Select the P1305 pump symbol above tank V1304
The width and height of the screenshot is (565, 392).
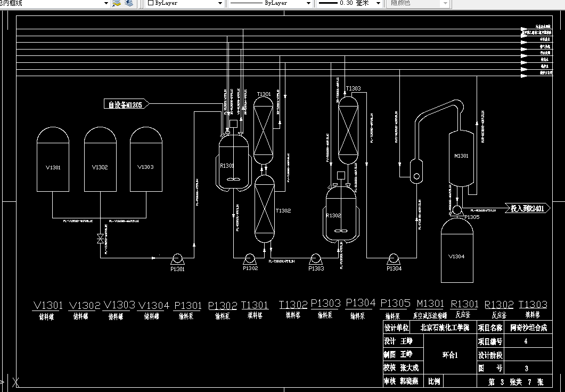pyautogui.click(x=457, y=210)
